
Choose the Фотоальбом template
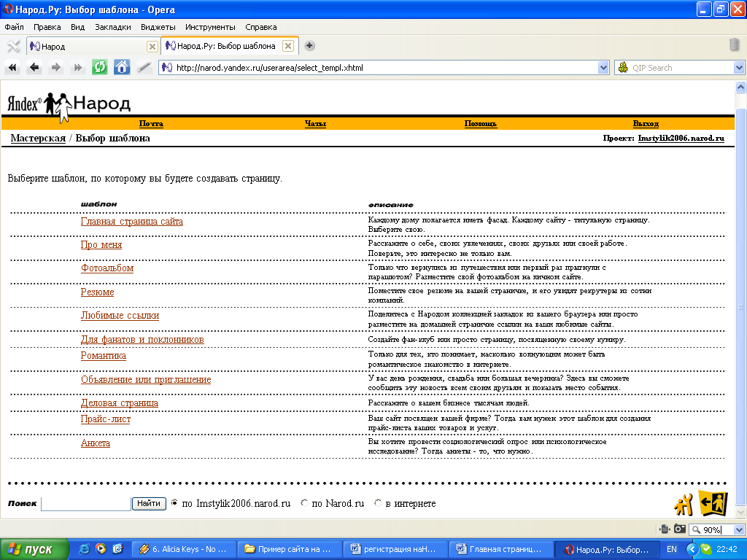point(107,268)
